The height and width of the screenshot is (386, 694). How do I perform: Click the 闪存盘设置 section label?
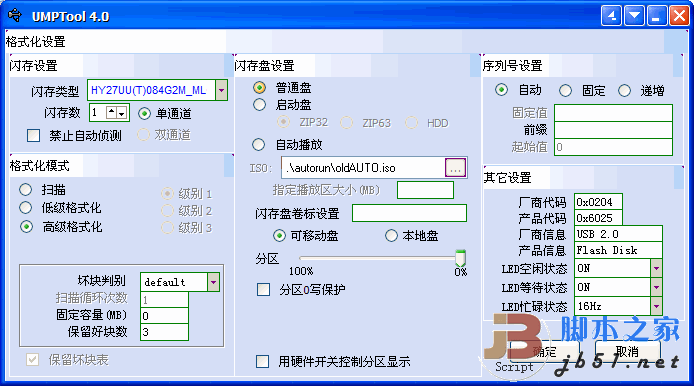pos(264,66)
